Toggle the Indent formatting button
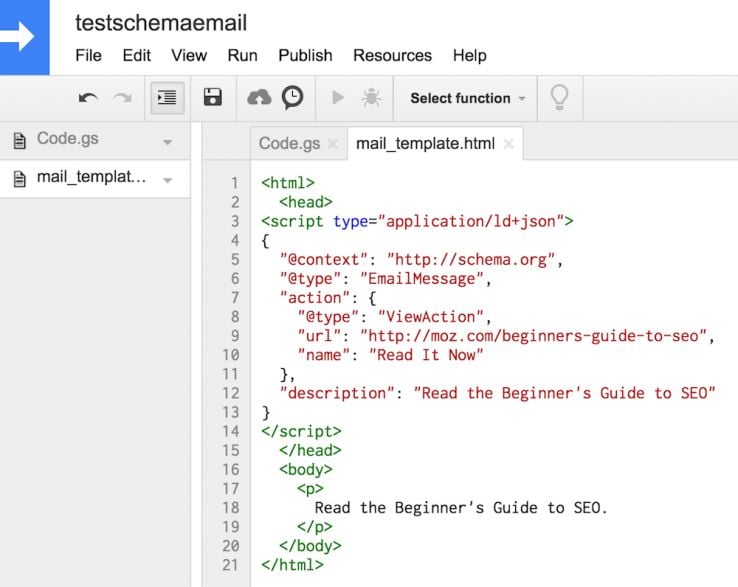 click(x=167, y=98)
